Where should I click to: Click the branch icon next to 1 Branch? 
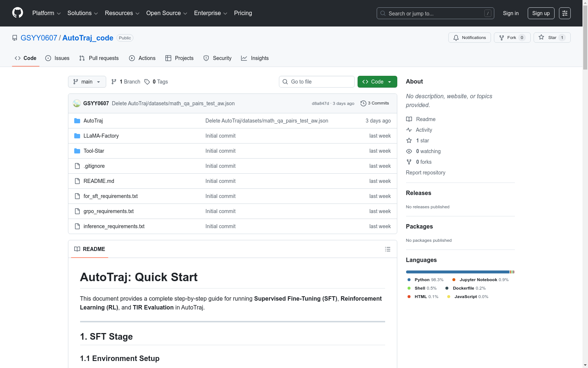click(x=114, y=82)
